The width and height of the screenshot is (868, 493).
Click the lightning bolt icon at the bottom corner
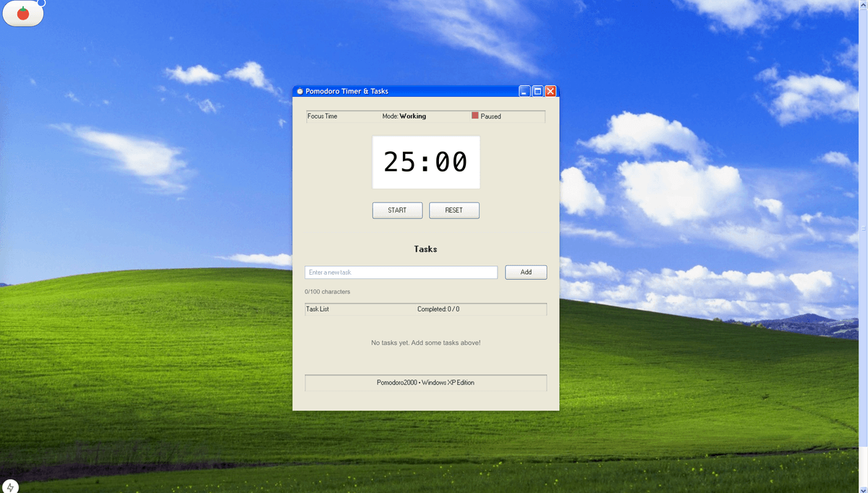(x=10, y=486)
